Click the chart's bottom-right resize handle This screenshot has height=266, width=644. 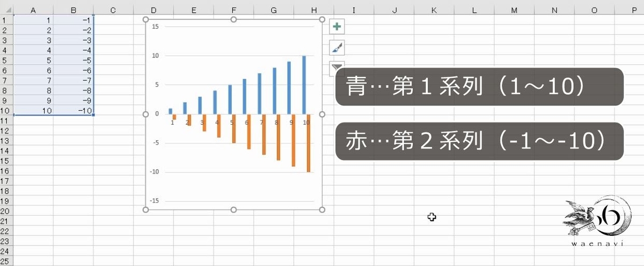point(322,210)
